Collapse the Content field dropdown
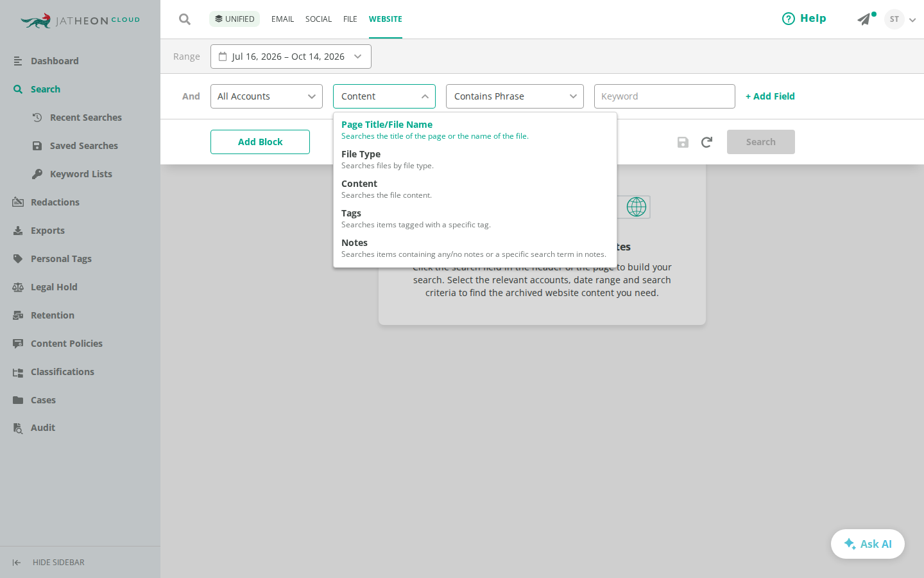The width and height of the screenshot is (924, 578). (x=384, y=96)
